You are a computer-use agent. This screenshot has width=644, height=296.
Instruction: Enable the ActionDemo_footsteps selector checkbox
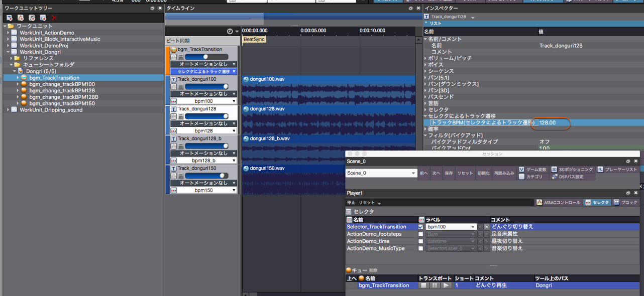pyautogui.click(x=421, y=234)
